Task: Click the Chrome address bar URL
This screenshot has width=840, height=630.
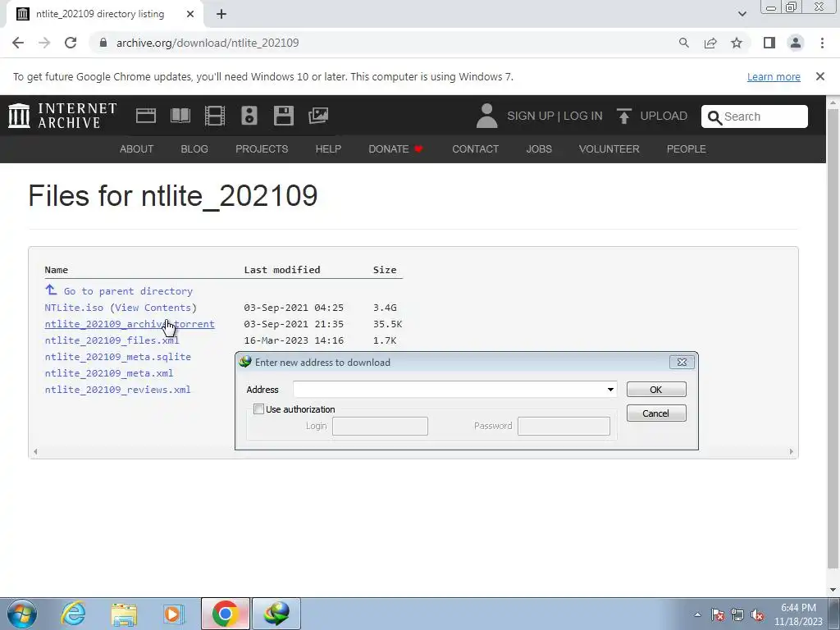Action: 208,43
